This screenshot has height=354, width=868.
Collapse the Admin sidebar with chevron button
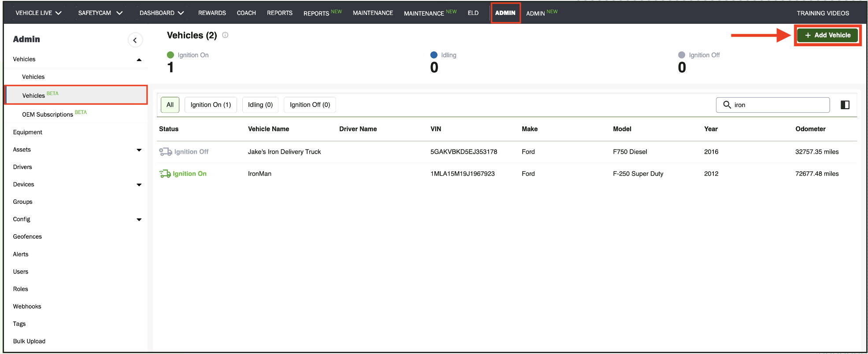[x=135, y=40]
